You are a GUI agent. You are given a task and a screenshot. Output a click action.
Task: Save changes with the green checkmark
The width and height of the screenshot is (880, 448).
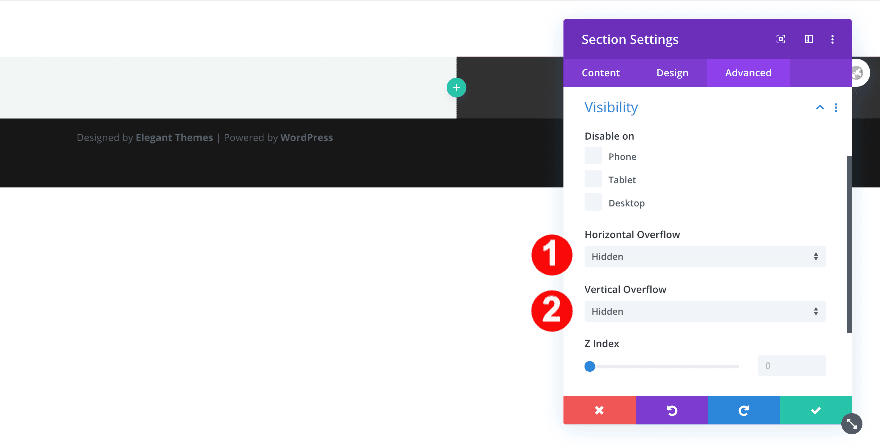tap(816, 410)
